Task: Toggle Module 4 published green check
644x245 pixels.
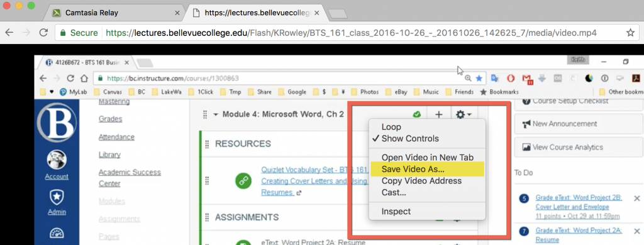Action: [416, 114]
